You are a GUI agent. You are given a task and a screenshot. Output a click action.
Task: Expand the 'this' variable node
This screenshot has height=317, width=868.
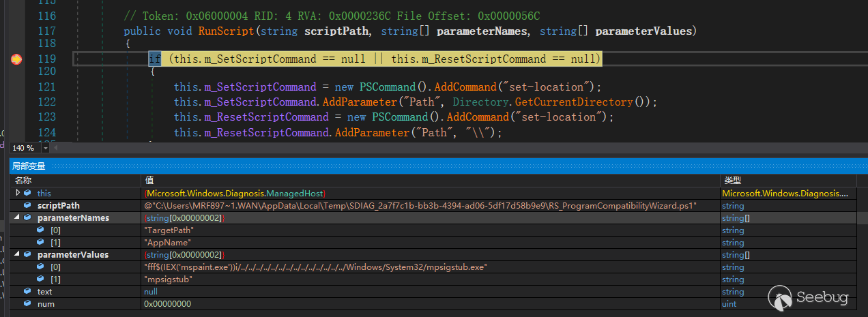point(18,194)
